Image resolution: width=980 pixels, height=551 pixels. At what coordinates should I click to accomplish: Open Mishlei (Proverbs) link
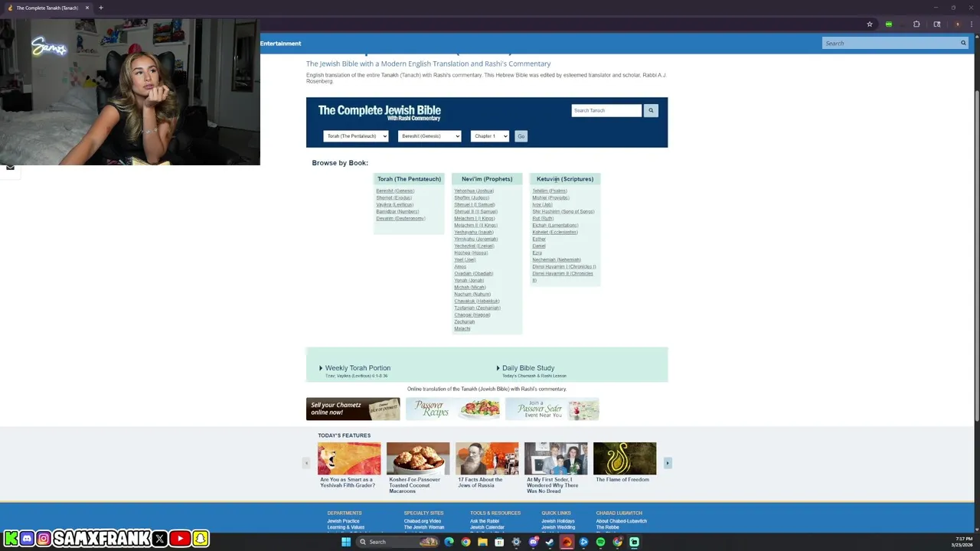(550, 197)
